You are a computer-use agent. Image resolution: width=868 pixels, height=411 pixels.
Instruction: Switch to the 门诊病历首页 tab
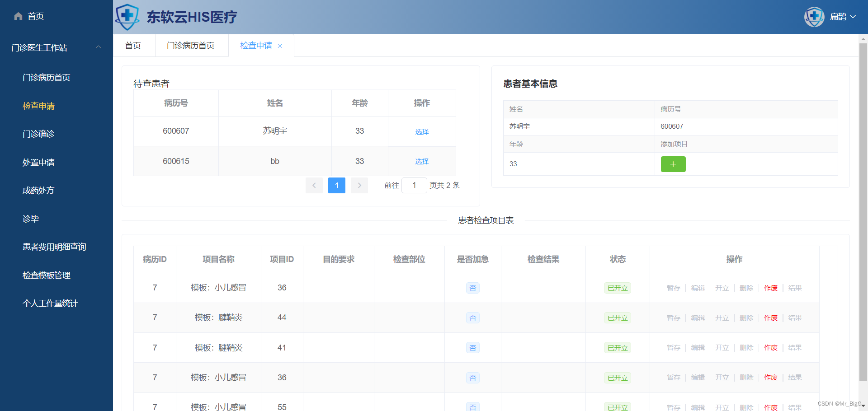pyautogui.click(x=191, y=46)
